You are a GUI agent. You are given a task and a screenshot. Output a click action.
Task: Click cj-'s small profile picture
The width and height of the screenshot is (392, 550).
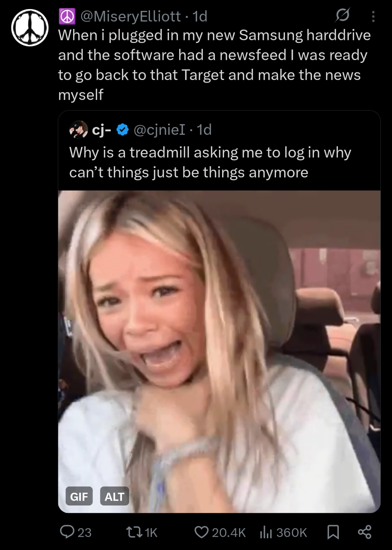click(x=78, y=130)
